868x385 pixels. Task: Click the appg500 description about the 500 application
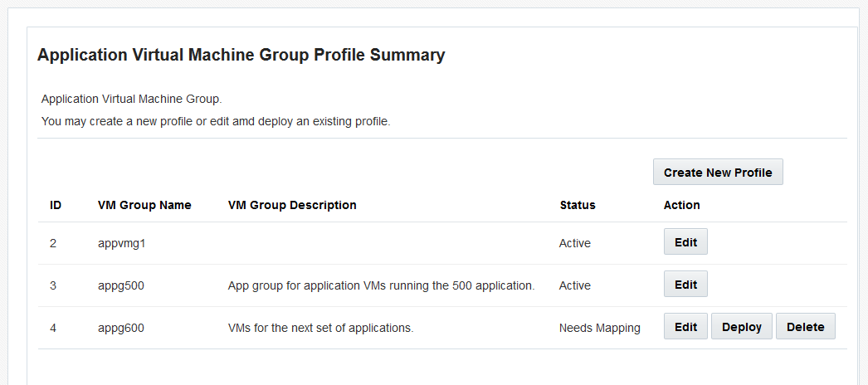pyautogui.click(x=381, y=285)
